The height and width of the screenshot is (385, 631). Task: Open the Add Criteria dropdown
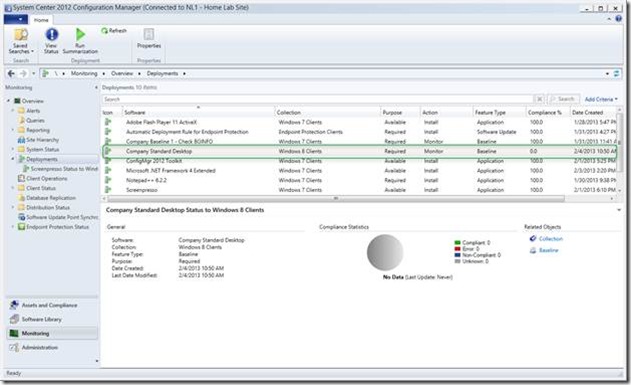pyautogui.click(x=601, y=99)
